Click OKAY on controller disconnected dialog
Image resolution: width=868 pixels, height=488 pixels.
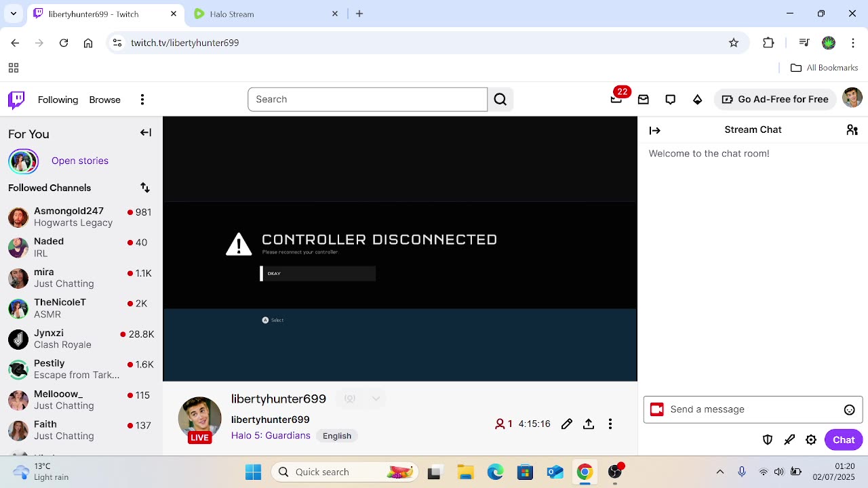(318, 273)
